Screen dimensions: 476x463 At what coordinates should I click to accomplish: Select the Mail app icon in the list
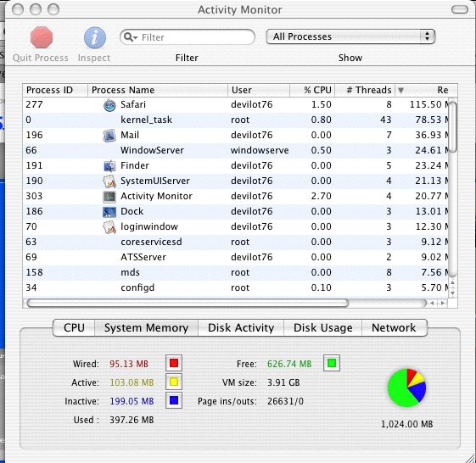[109, 136]
